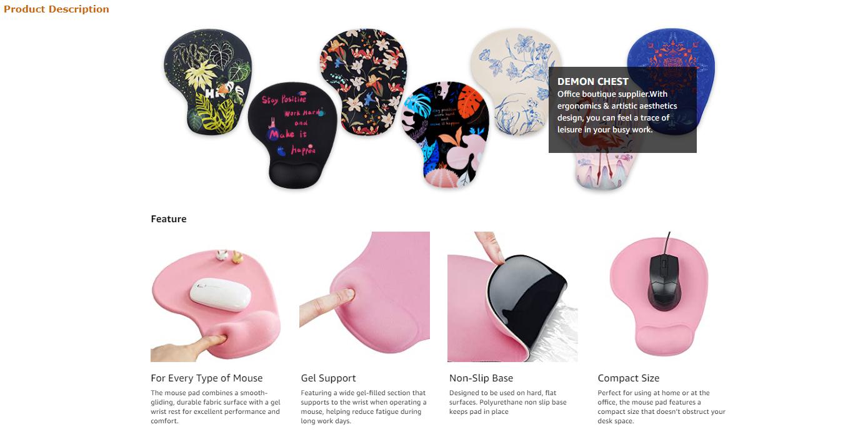Open the finger pressing gel support image

364,297
